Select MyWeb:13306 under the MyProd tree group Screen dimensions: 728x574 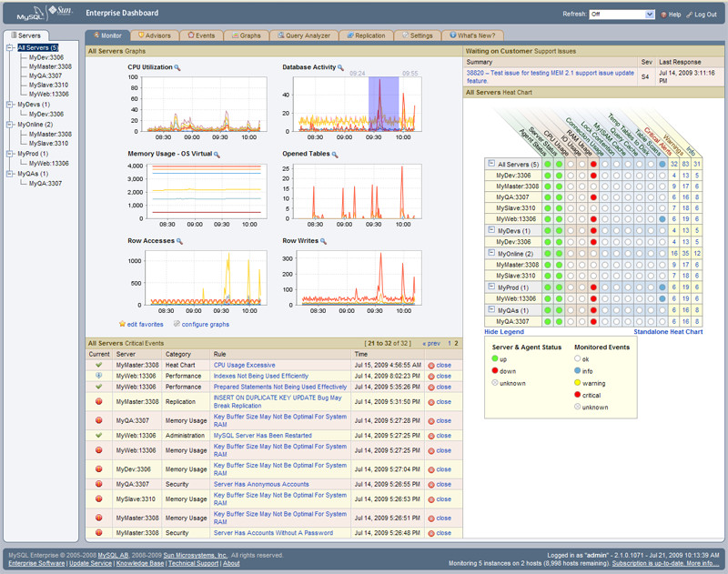point(49,164)
